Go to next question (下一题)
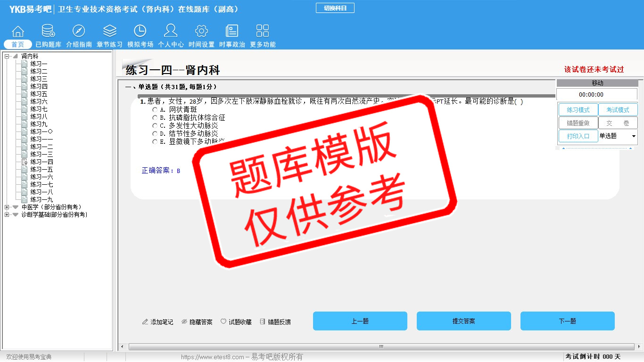Screen dimensions: 644x362 (567, 321)
